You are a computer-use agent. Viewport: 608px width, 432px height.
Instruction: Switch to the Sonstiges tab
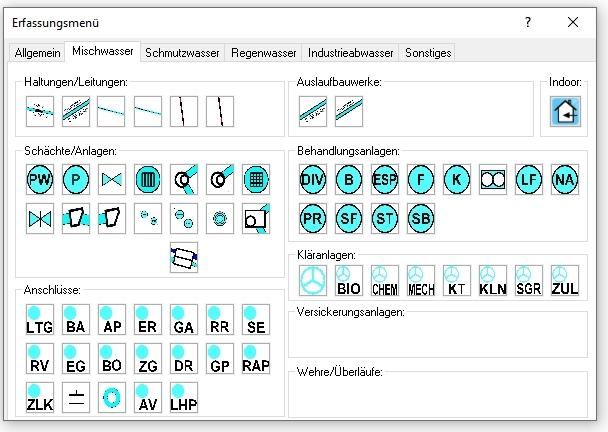click(427, 52)
